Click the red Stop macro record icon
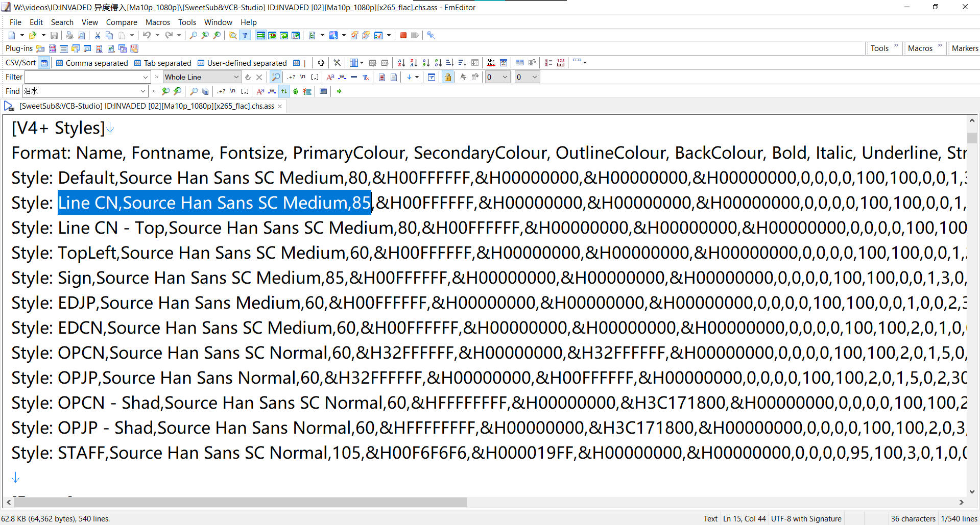The image size is (980, 525). [x=403, y=35]
